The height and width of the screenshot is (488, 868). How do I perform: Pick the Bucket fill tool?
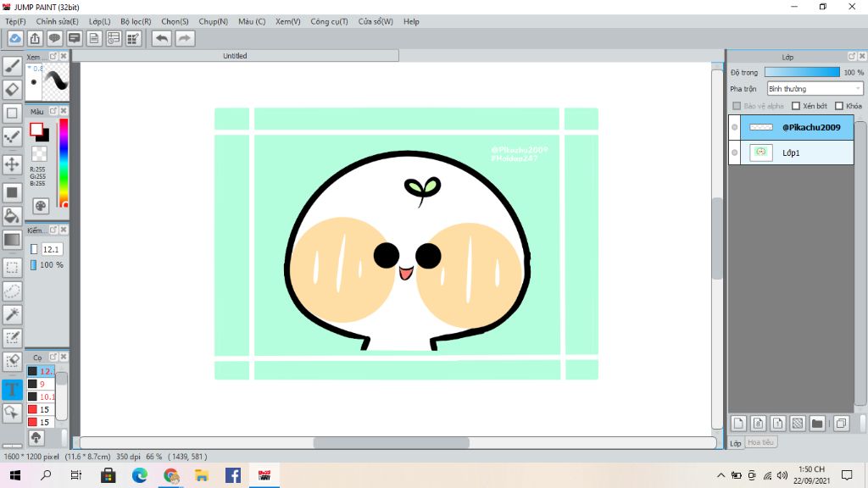coord(12,216)
